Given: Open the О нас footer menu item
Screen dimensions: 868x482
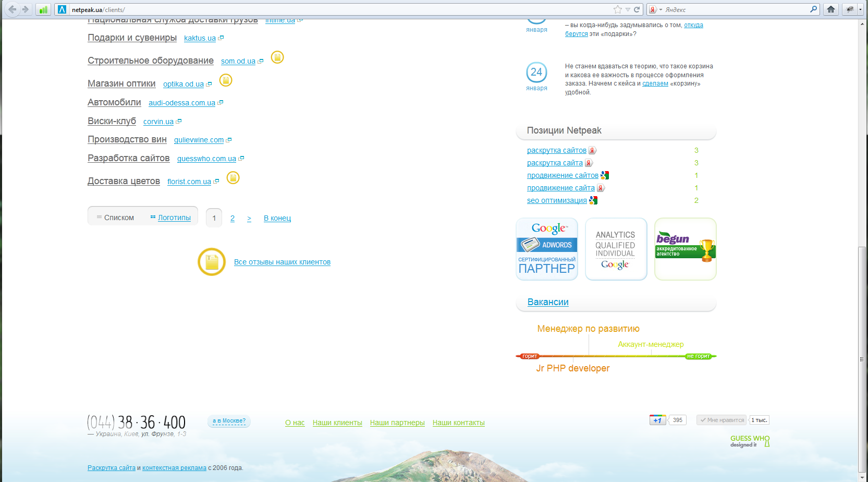Looking at the screenshot, I should coord(295,423).
